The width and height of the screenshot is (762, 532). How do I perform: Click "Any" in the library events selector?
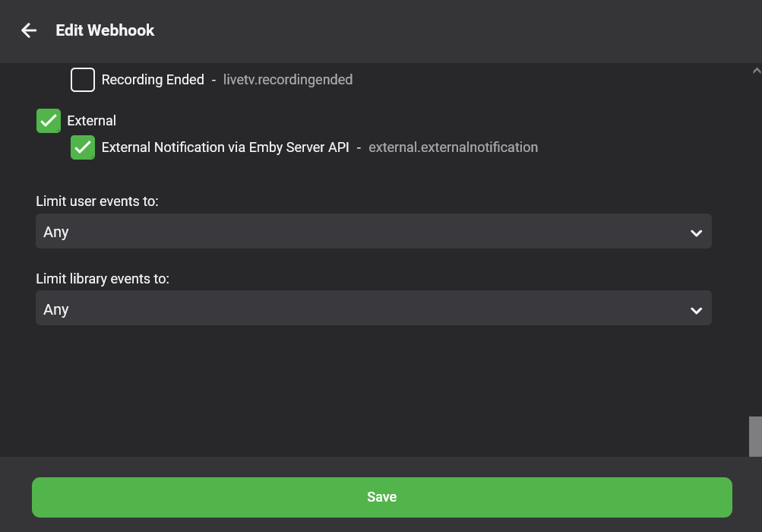pos(55,309)
